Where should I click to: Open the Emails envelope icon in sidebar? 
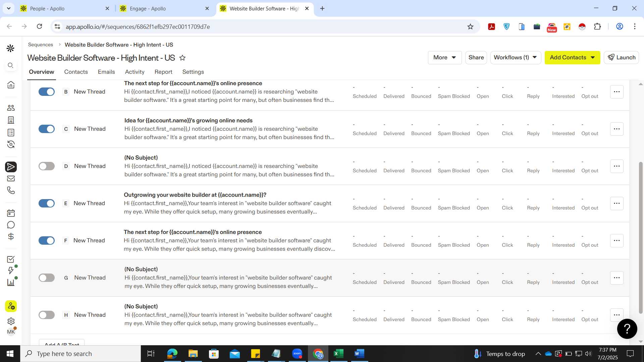pos(11,179)
